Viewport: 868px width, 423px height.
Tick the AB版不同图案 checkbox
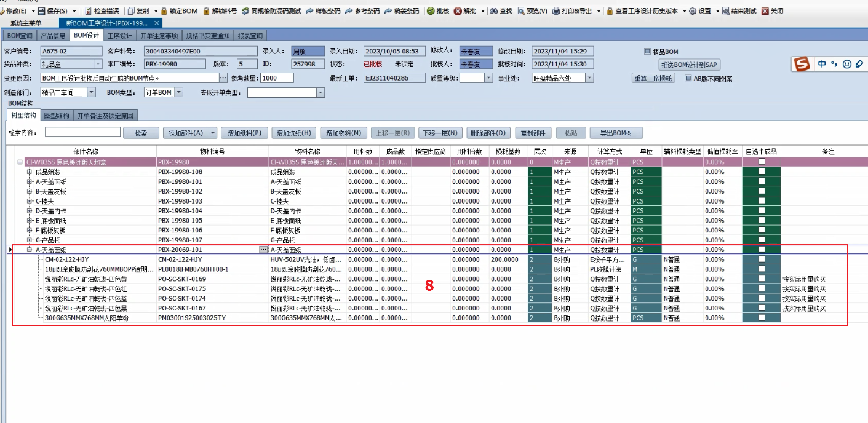pyautogui.click(x=688, y=78)
